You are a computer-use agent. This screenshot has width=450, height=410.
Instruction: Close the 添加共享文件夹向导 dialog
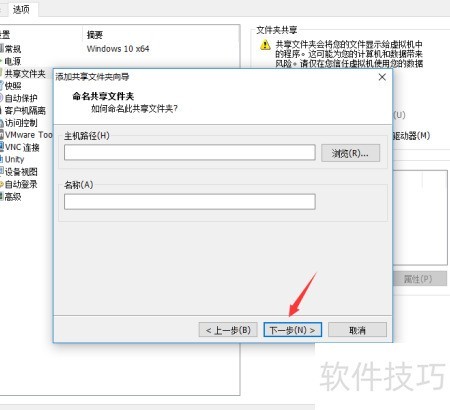pos(382,77)
